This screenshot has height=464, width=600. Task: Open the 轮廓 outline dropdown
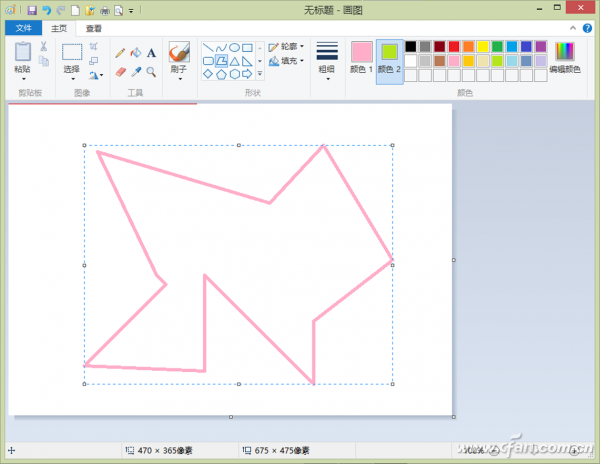[x=286, y=46]
